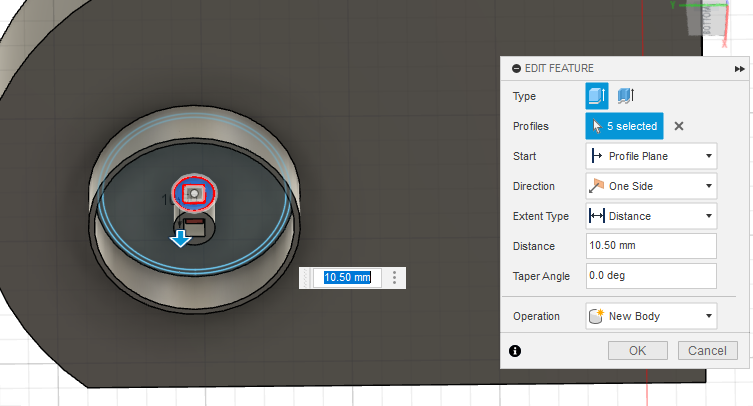Screen dimensions: 753x406
Task: Clear the selected profiles with the X
Action: click(679, 126)
